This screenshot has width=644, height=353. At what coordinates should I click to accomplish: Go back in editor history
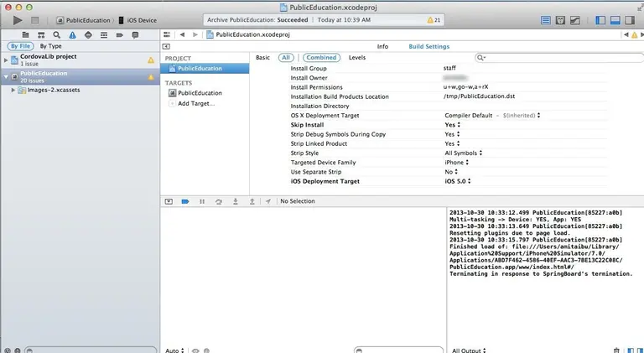[182, 35]
